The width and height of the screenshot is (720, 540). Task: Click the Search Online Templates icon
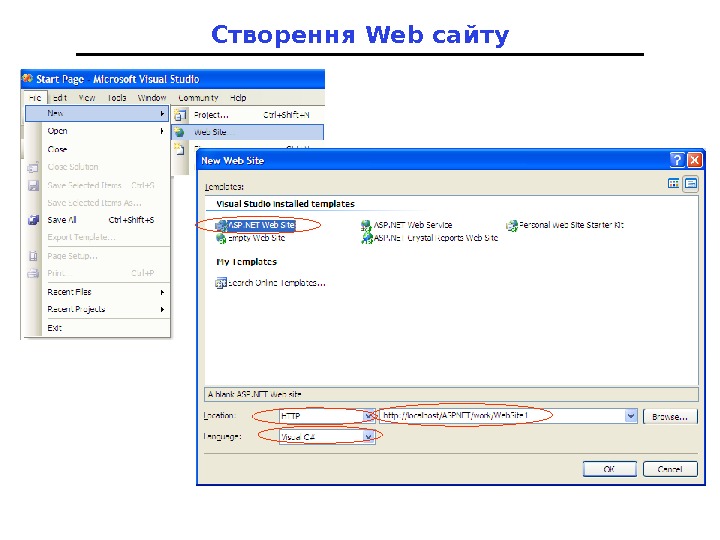221,283
